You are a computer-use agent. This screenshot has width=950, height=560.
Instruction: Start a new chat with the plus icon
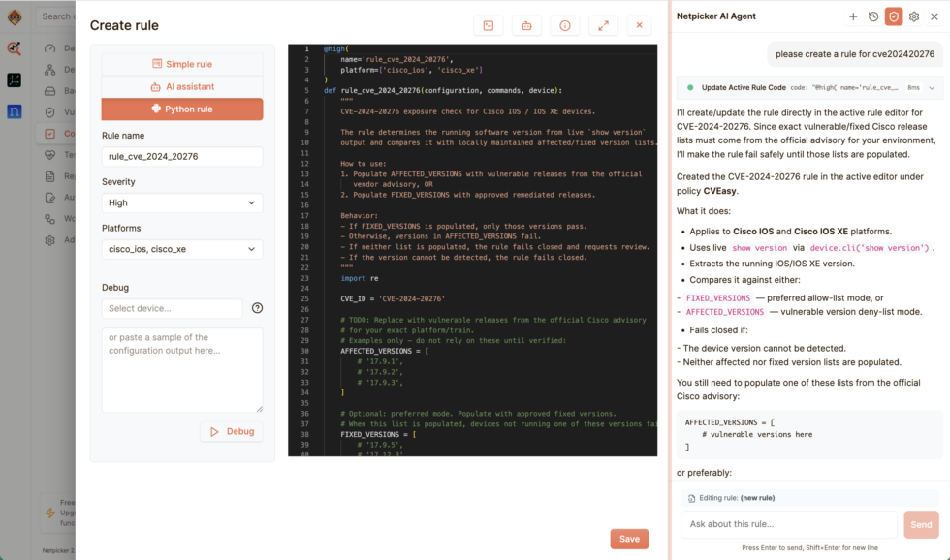(853, 16)
